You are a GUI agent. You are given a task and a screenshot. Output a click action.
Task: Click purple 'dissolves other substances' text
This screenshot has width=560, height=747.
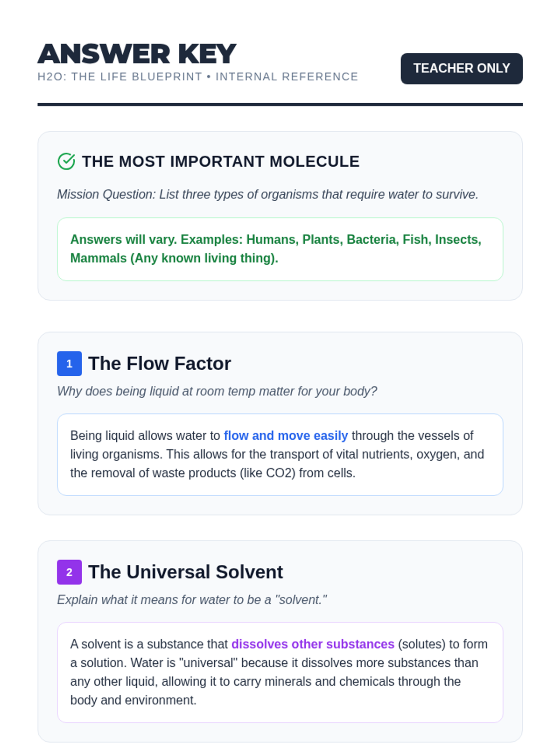point(313,644)
